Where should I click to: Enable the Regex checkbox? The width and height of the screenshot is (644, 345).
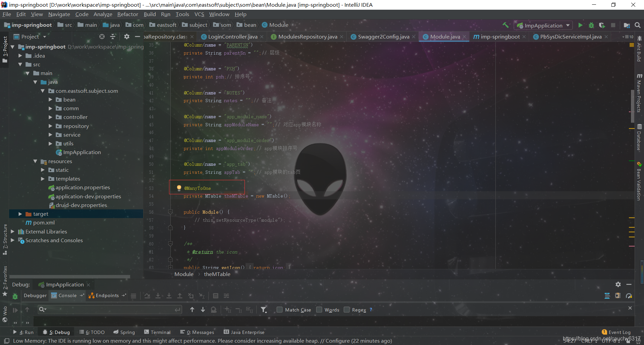tap(346, 309)
